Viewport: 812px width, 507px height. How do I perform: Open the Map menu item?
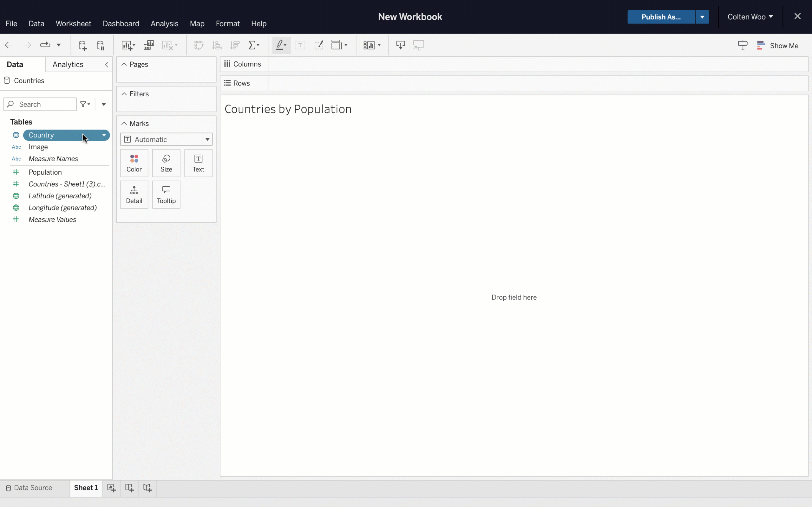click(x=197, y=23)
